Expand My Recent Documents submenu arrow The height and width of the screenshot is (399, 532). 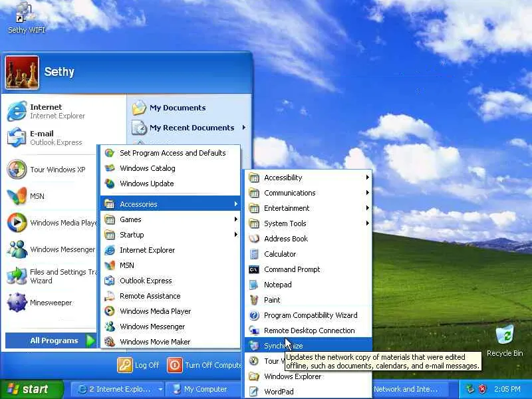(244, 128)
